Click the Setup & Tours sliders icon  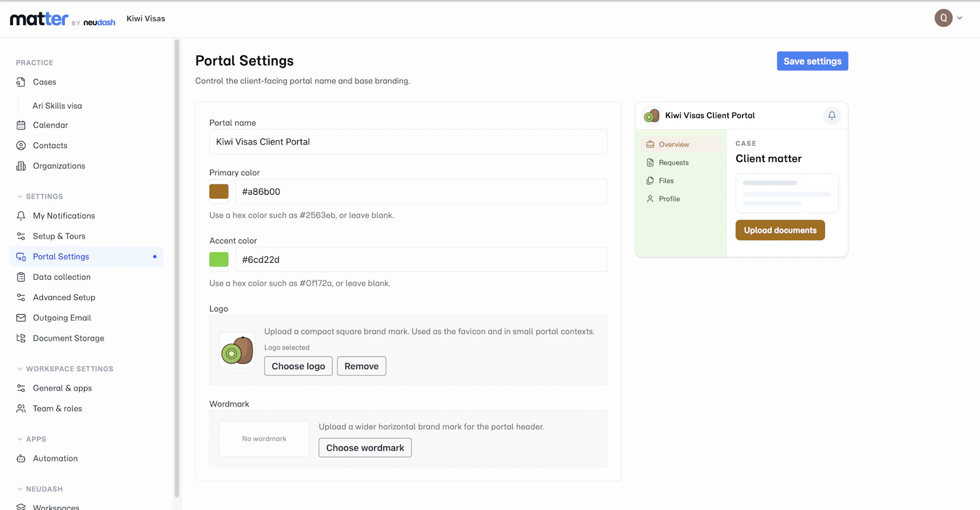click(x=21, y=236)
